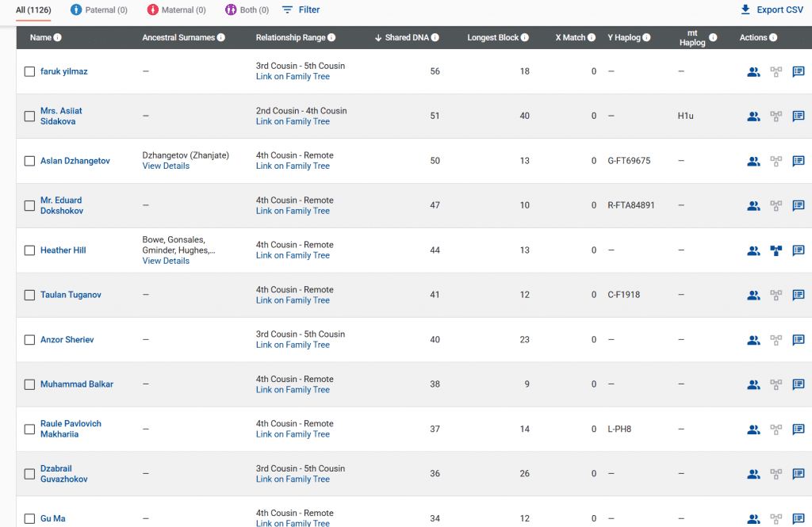Viewport: 812px width, 527px height.
Task: Open family tree icon for Mrs. Asiiat Sidakova
Action: [776, 116]
